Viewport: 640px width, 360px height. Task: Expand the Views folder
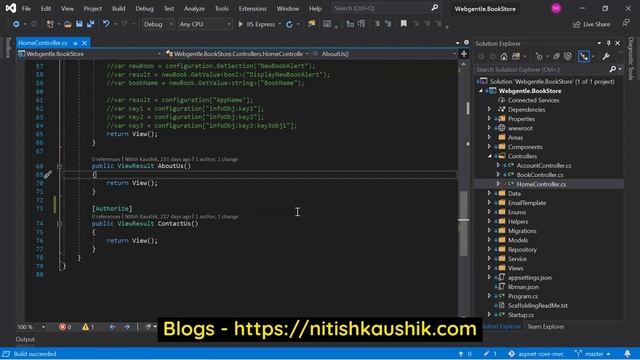[489, 268]
